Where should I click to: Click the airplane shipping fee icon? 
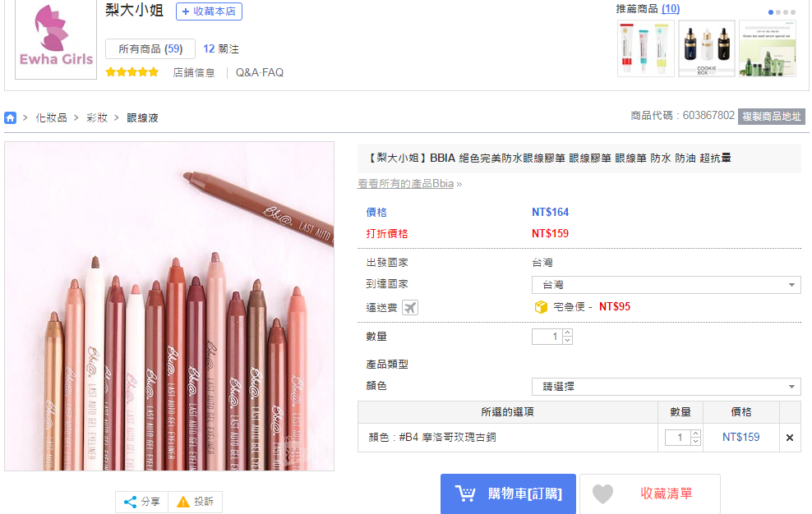click(x=410, y=307)
